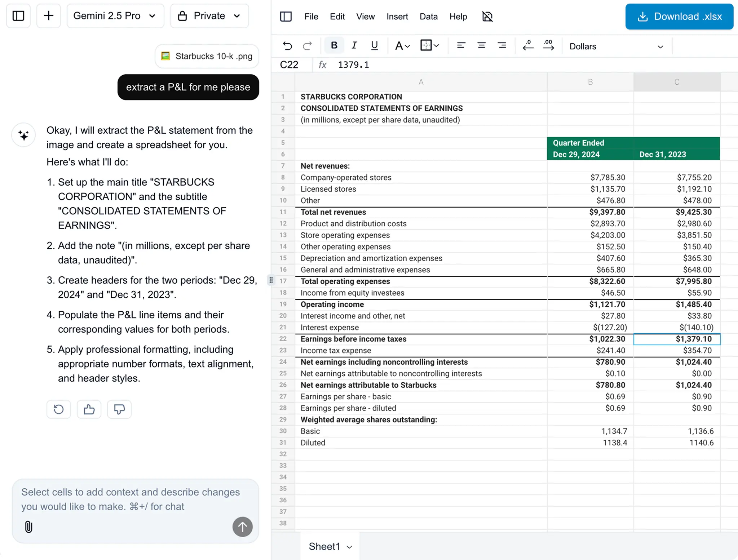The width and height of the screenshot is (738, 560).
Task: Toggle italic formatting
Action: (x=354, y=45)
